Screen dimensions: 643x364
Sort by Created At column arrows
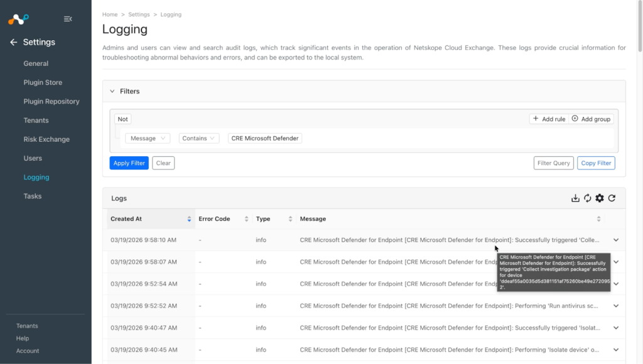pos(189,219)
